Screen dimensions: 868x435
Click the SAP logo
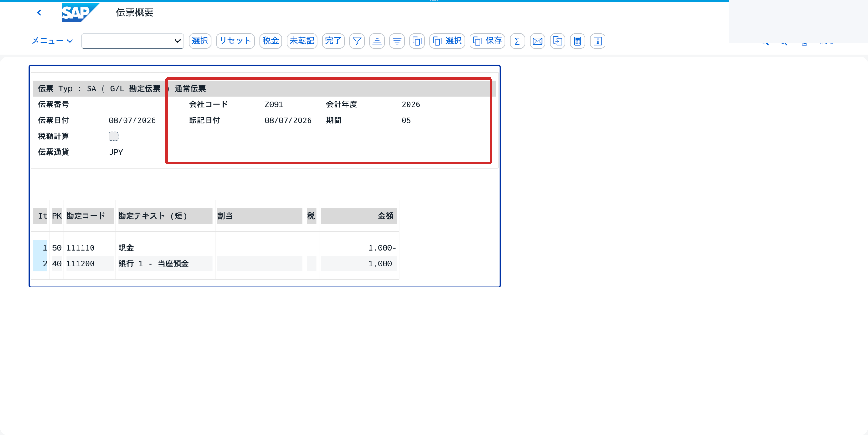80,13
